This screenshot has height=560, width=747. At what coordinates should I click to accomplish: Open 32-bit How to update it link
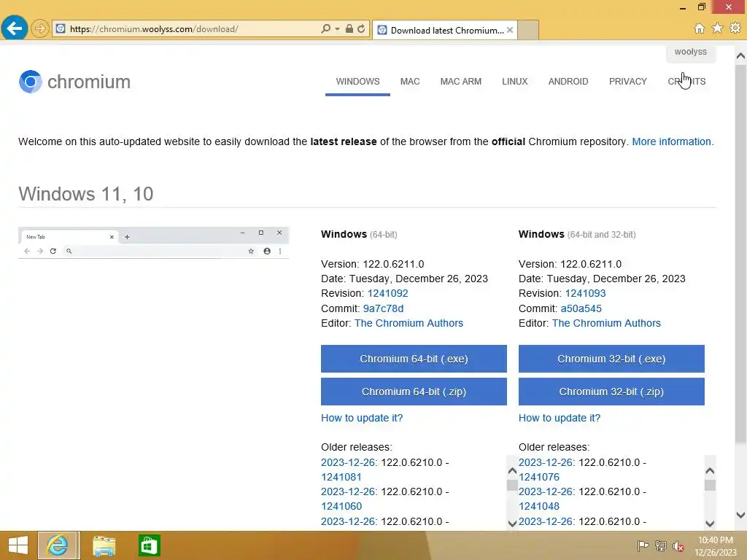click(560, 418)
